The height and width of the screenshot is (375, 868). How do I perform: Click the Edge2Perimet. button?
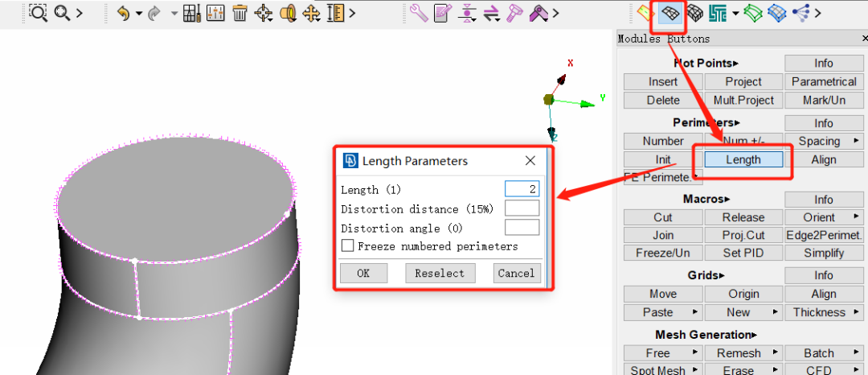824,235
